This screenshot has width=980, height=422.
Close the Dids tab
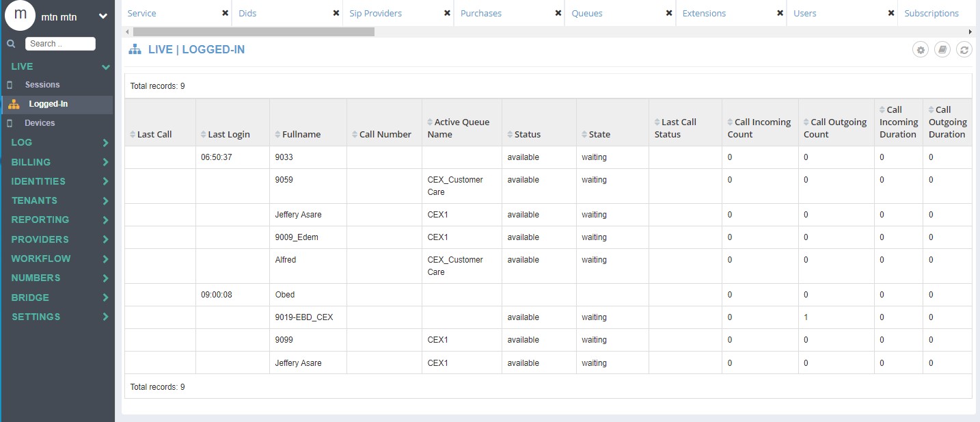coord(336,13)
